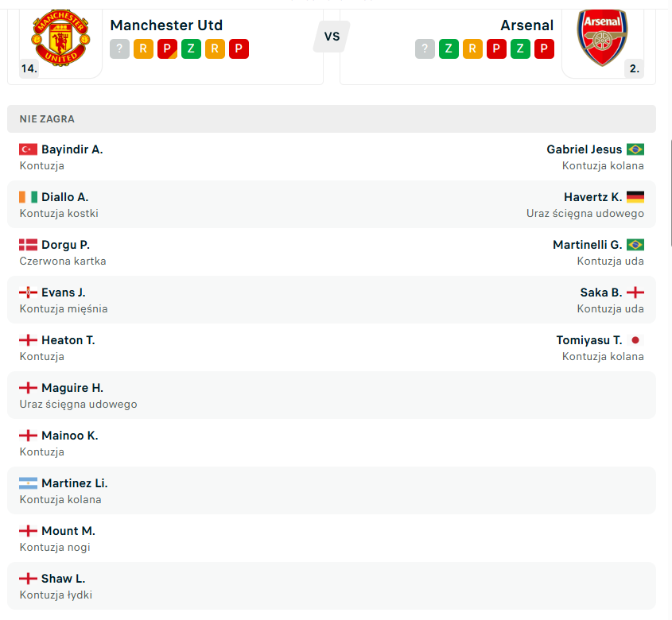Image resolution: width=672 pixels, height=620 pixels.
Task: Select the Saka B. injured player row
Action: [x=332, y=300]
